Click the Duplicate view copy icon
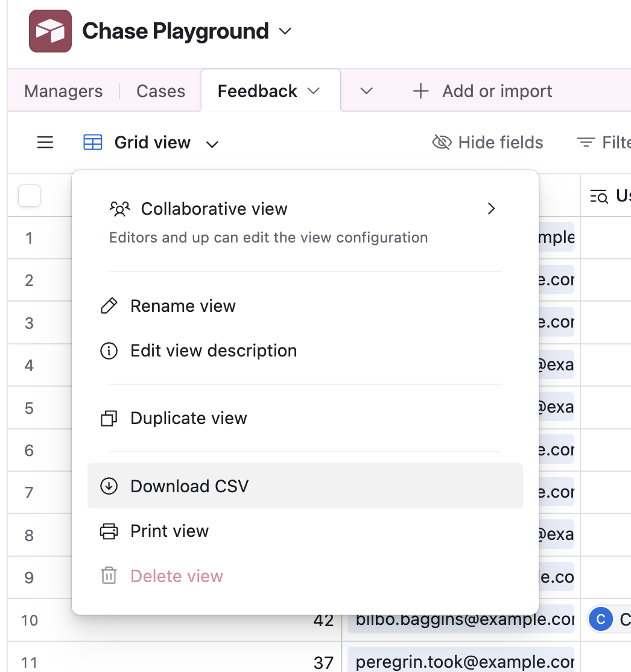 pos(109,418)
